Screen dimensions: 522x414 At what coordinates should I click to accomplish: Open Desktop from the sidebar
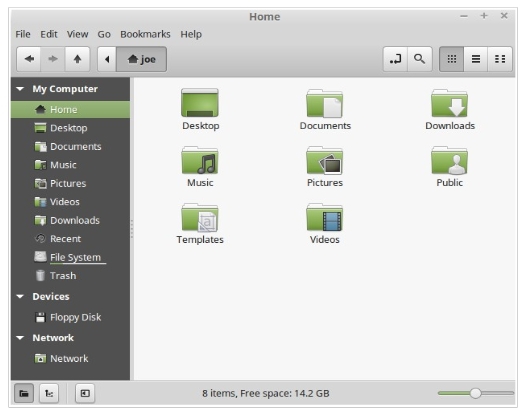[70, 128]
